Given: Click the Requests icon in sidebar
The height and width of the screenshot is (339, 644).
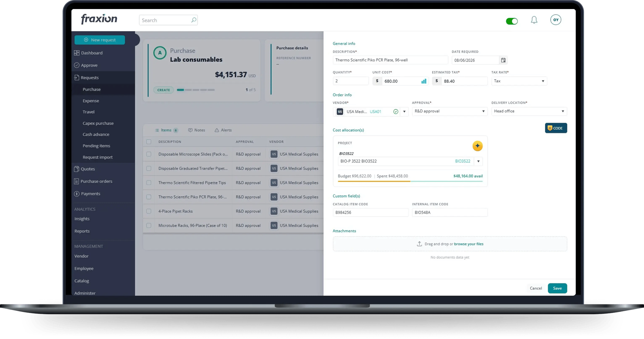Looking at the screenshot, I should point(76,78).
